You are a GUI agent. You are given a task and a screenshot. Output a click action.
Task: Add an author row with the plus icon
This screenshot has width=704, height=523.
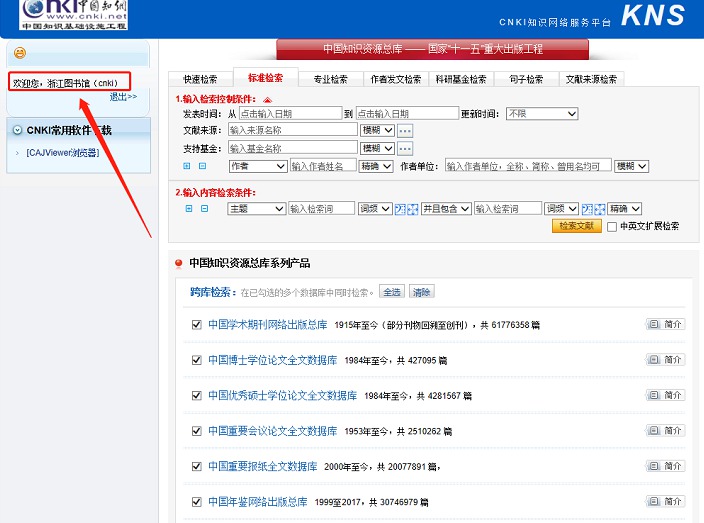(187, 166)
